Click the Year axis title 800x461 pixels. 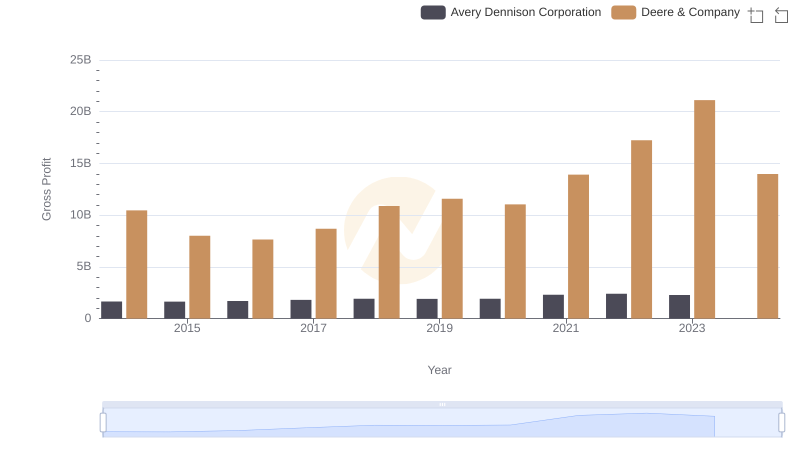coord(439,370)
